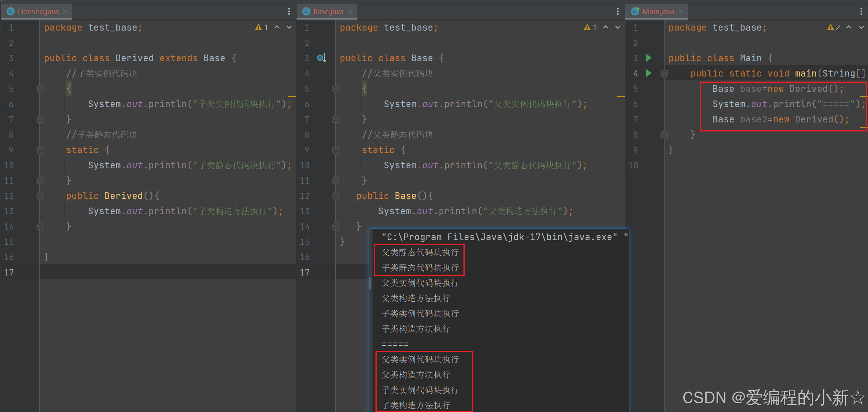Collapse the Base instance block at line 5
The image size is (868, 412).
tap(335, 89)
